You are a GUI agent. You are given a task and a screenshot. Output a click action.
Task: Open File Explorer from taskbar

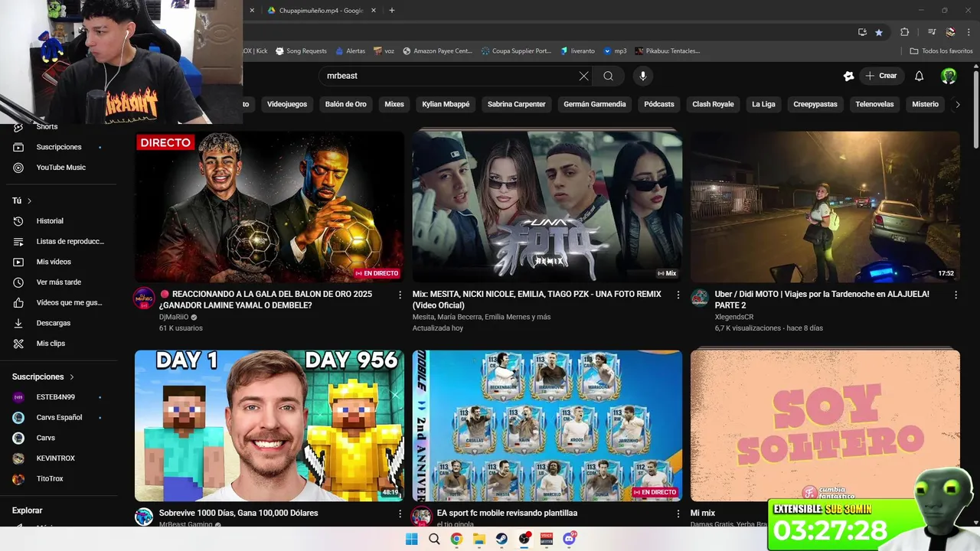[x=479, y=539]
